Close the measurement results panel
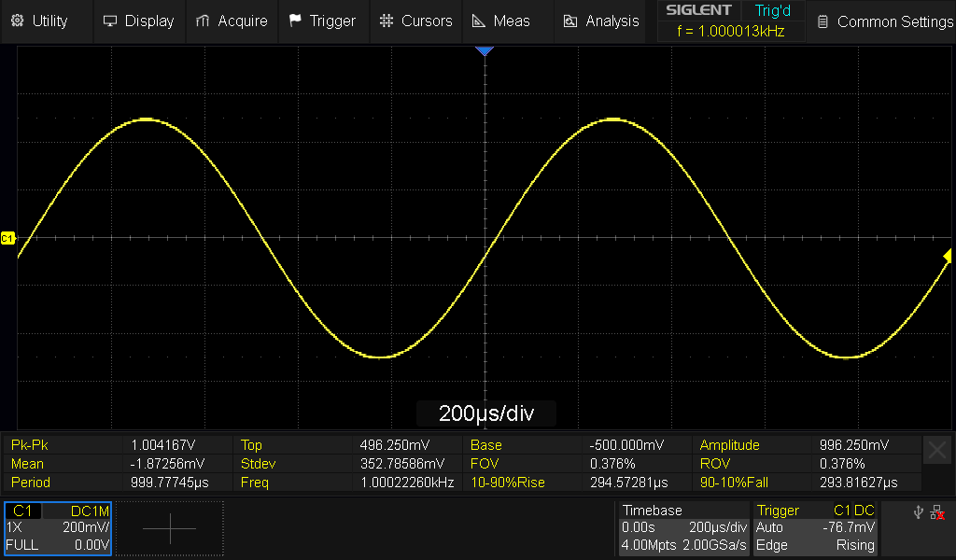Viewport: 956px width, 560px height. (936, 452)
